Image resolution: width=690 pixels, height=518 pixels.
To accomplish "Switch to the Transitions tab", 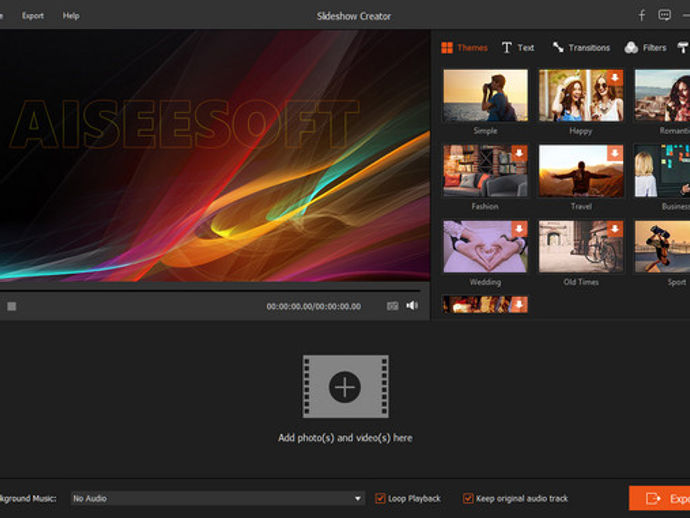I will [581, 48].
